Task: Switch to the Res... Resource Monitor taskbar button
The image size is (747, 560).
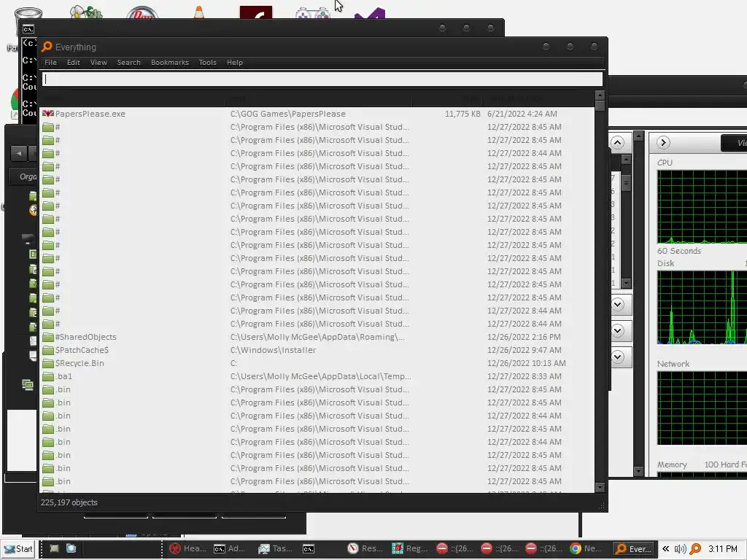Action: [365, 548]
